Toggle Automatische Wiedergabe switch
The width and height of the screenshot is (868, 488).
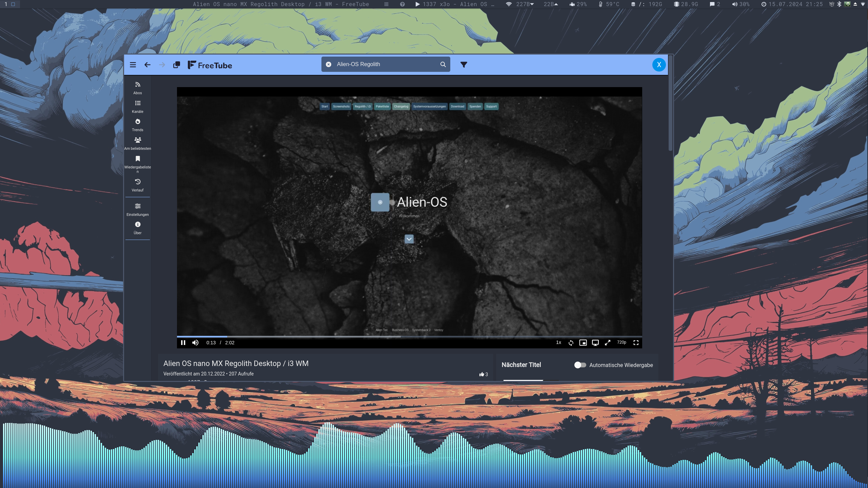[580, 365]
